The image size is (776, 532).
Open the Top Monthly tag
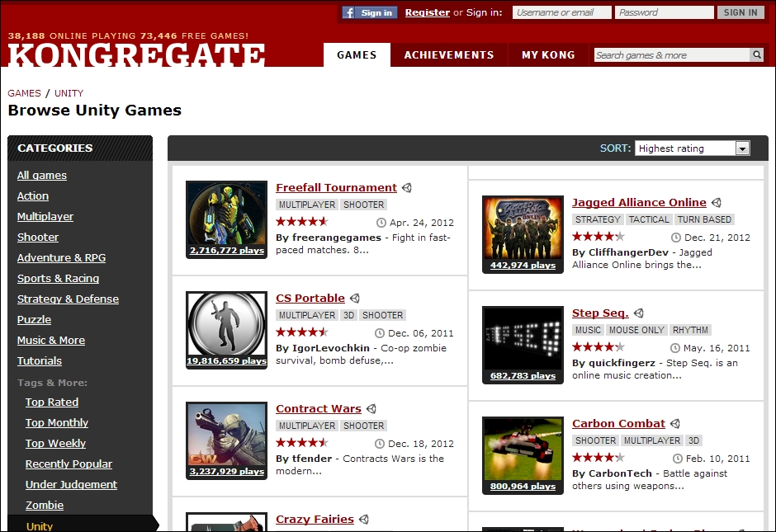coord(57,423)
